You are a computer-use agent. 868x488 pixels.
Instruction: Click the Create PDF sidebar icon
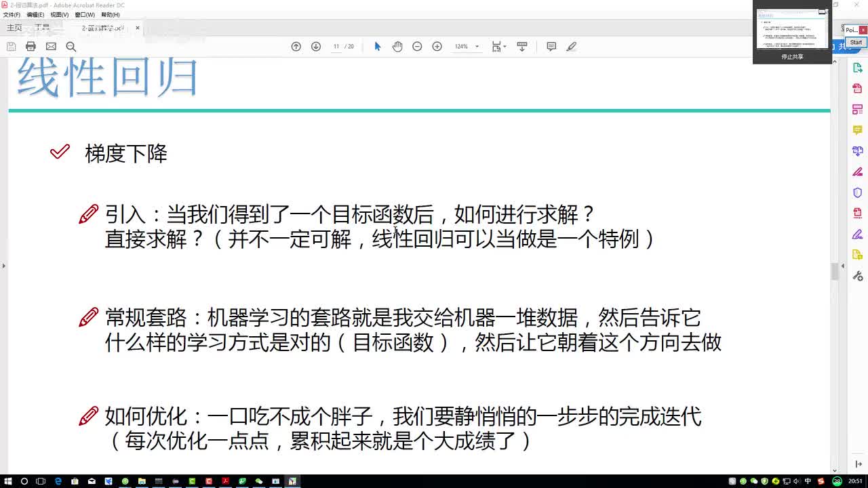pos(857,88)
